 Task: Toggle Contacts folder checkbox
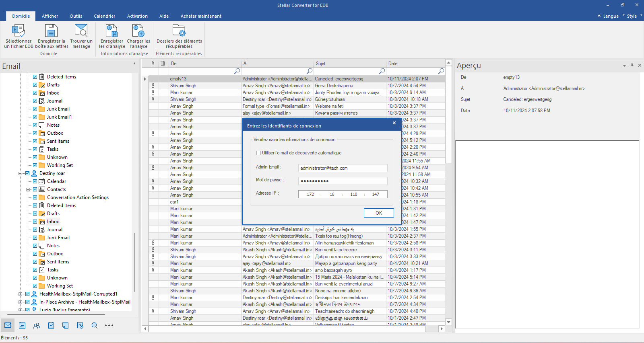point(35,189)
